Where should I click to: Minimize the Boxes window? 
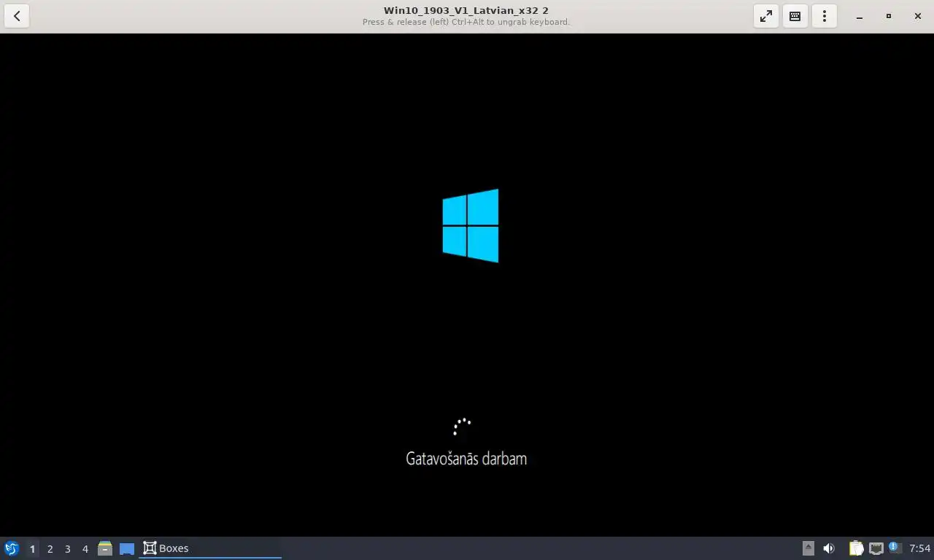tap(860, 16)
